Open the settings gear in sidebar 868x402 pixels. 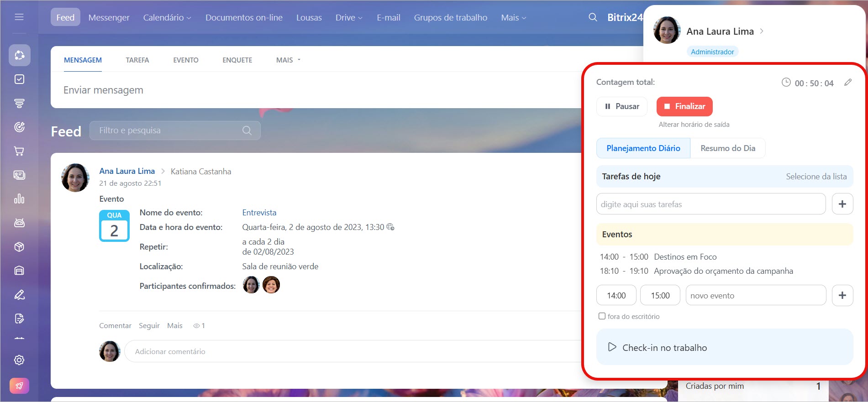19,360
